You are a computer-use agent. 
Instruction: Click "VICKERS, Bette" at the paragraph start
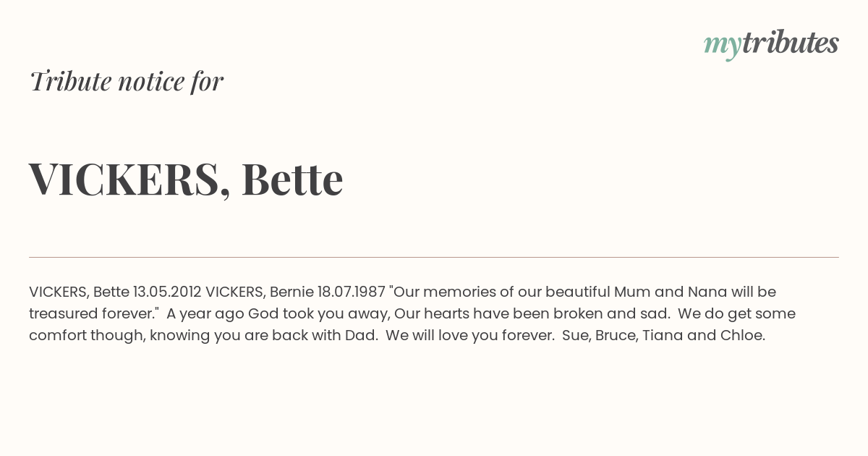pyautogui.click(x=79, y=292)
